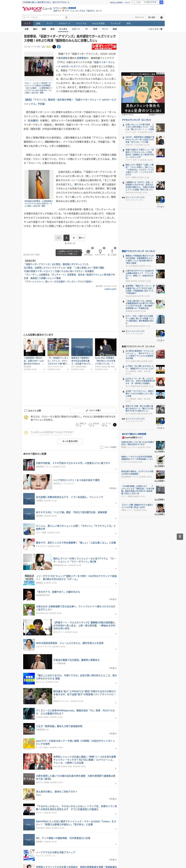Go to page 2 of the article

[74, 238]
